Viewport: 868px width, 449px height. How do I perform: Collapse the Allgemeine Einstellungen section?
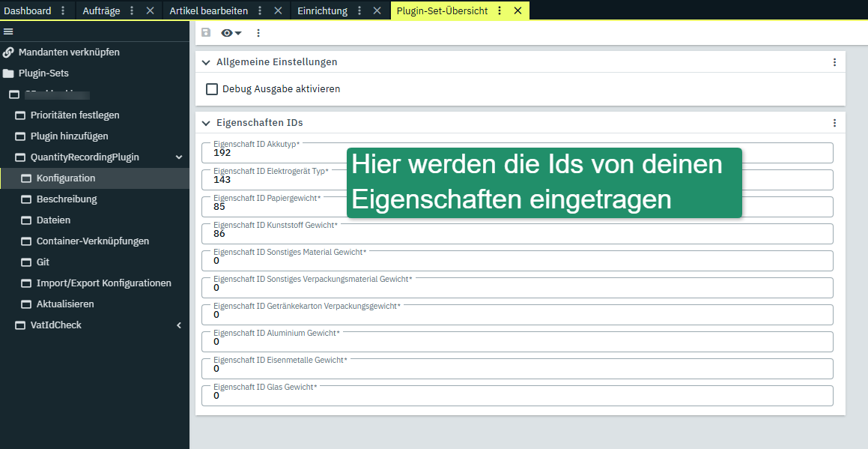[206, 62]
